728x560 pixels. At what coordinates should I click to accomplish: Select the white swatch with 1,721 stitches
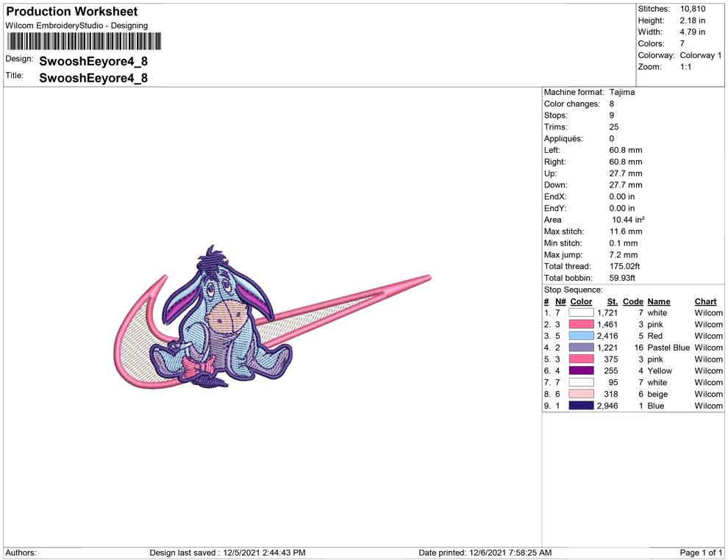click(581, 313)
